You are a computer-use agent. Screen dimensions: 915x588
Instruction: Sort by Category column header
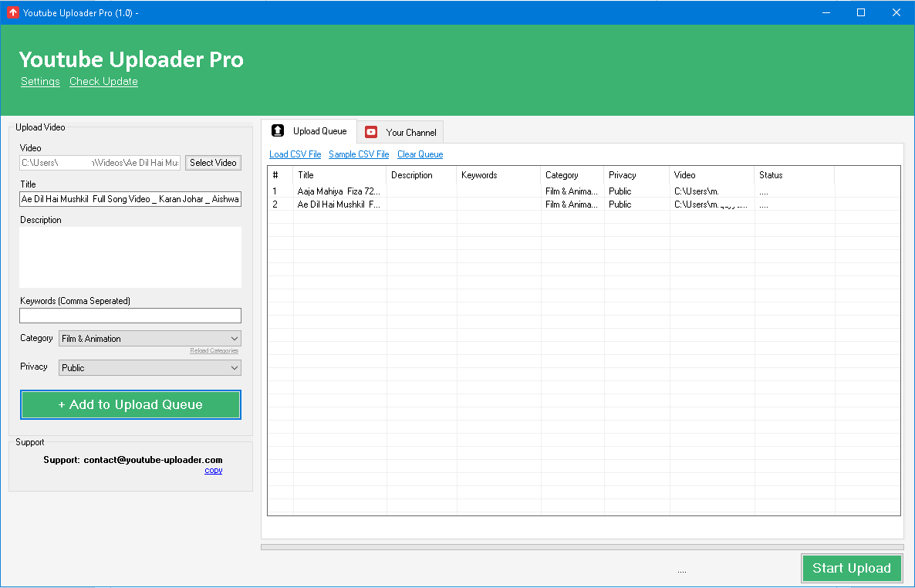pyautogui.click(x=572, y=175)
